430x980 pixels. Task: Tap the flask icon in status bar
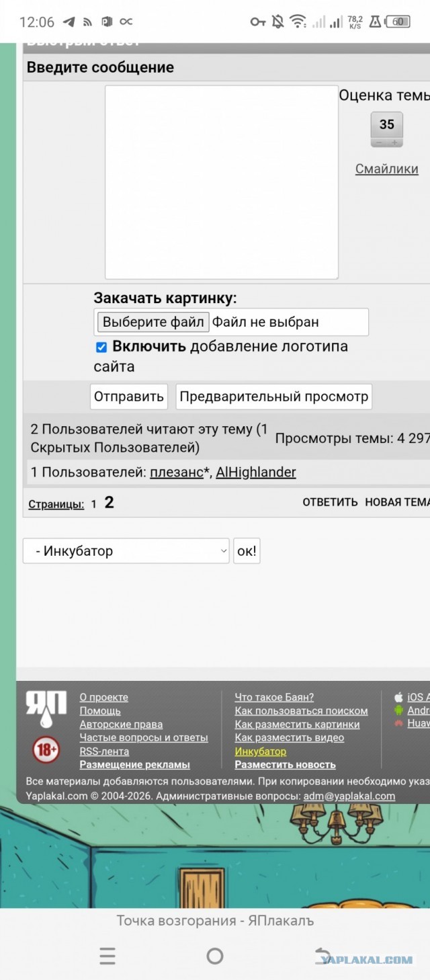tap(375, 22)
